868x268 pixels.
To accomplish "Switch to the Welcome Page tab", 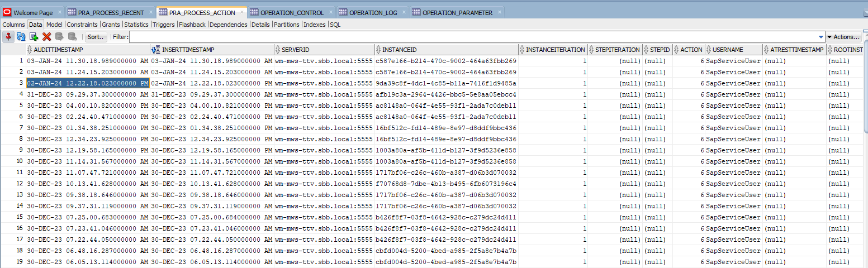I will tap(33, 12).
